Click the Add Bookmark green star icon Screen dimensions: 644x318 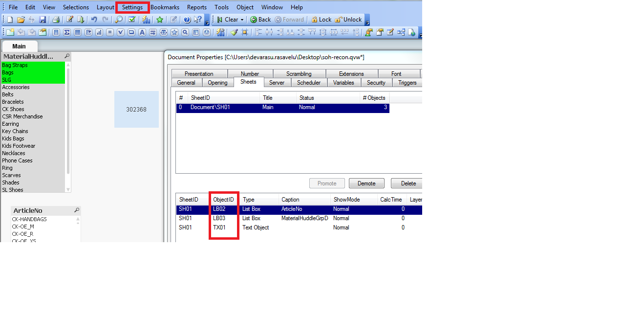coord(159,20)
